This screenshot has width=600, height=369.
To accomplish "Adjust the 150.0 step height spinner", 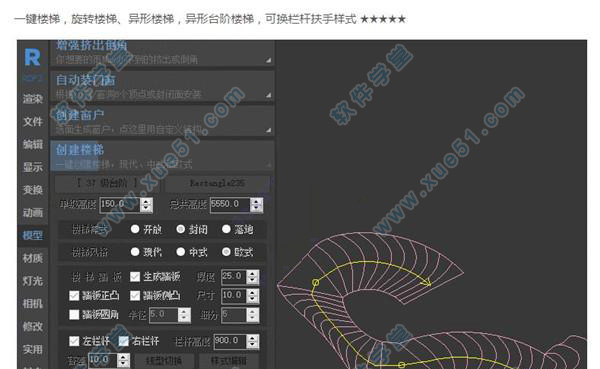I will click(146, 205).
